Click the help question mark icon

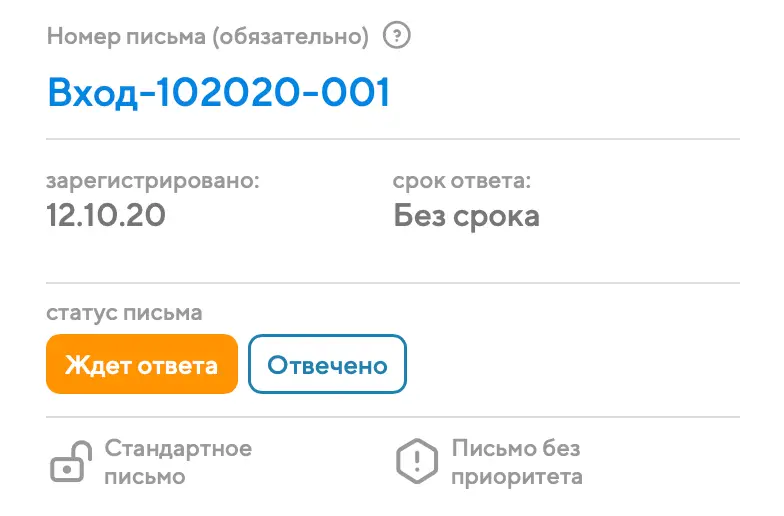[399, 37]
